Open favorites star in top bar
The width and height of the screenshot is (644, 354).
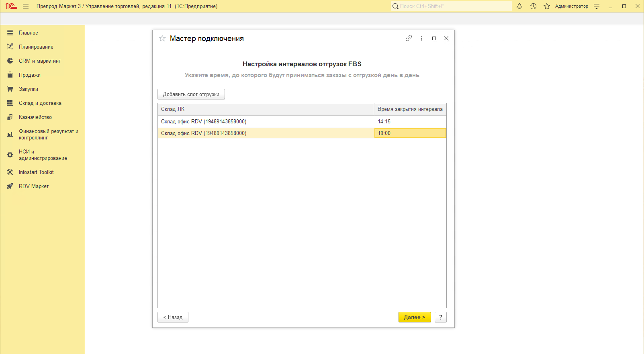click(546, 6)
